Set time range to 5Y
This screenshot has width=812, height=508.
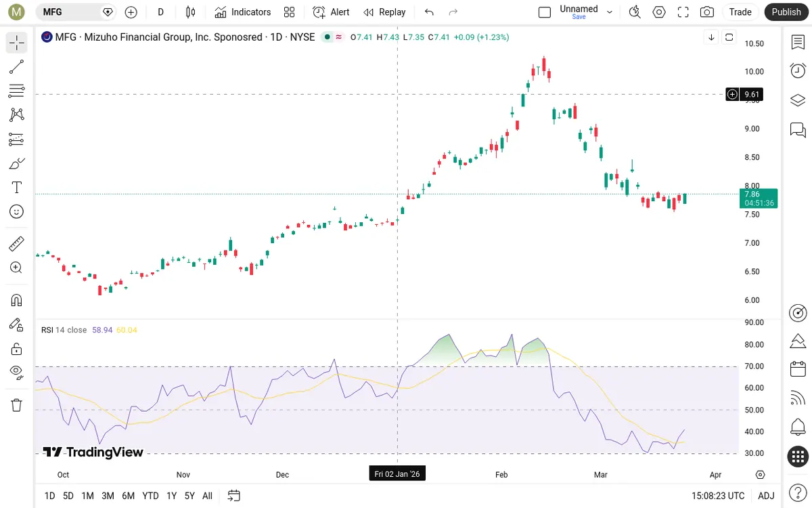click(189, 496)
